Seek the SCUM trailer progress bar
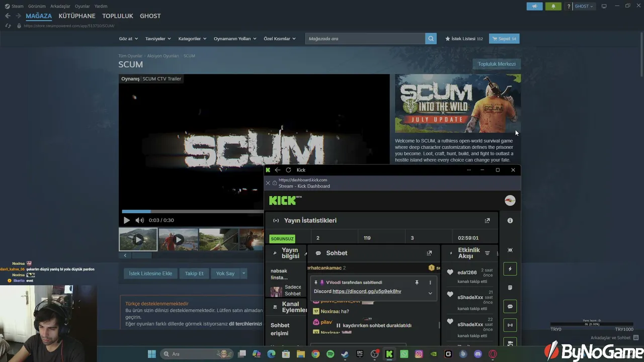Viewport: 644px width, 362px height. click(x=193, y=212)
